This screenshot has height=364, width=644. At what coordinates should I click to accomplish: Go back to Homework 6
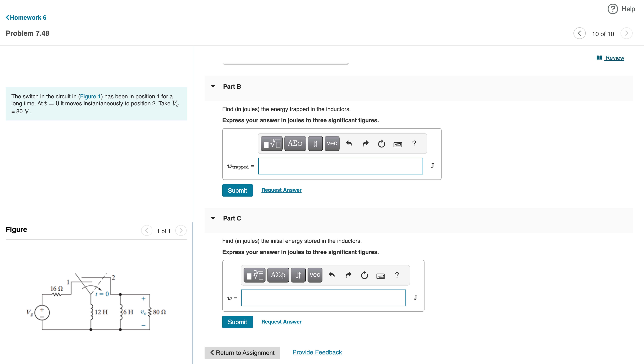coord(26,18)
